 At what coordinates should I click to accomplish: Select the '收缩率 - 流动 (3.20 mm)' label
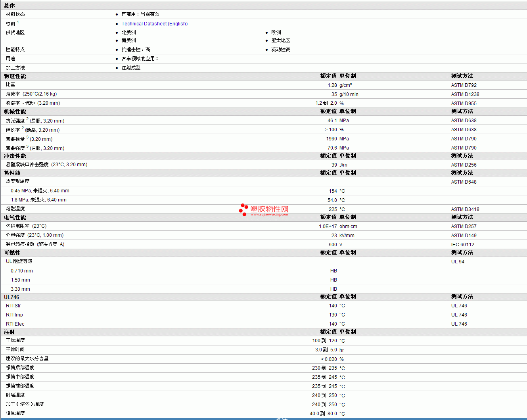(x=33, y=103)
